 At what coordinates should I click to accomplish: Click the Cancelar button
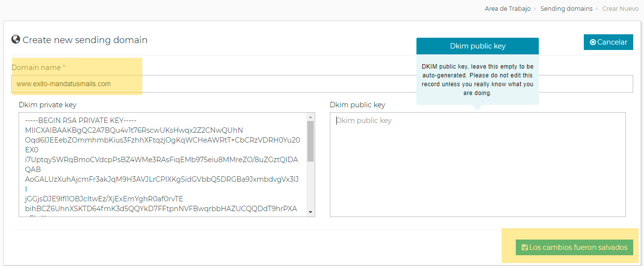(x=608, y=42)
